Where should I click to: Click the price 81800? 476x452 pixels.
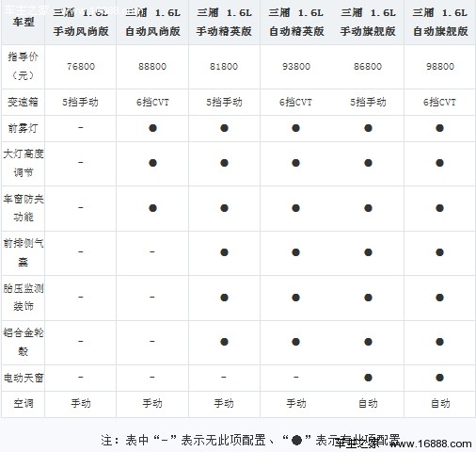pyautogui.click(x=224, y=67)
